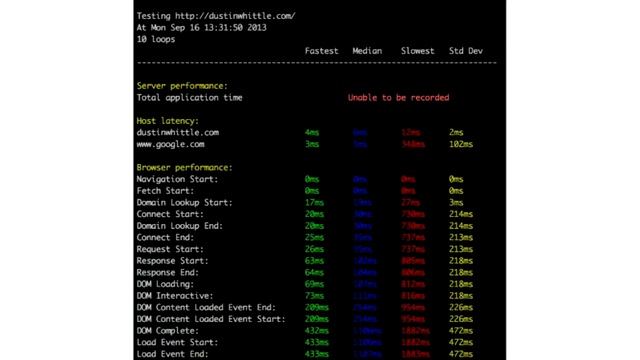
Task: Click the 'Host latency:' heading
Action: [x=167, y=121]
